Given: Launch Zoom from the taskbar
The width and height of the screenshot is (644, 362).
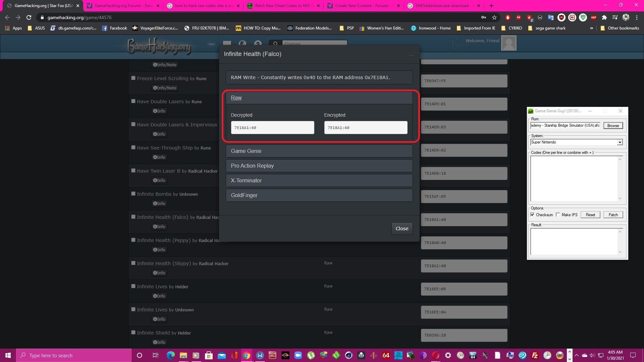Looking at the screenshot, I should tap(298, 355).
